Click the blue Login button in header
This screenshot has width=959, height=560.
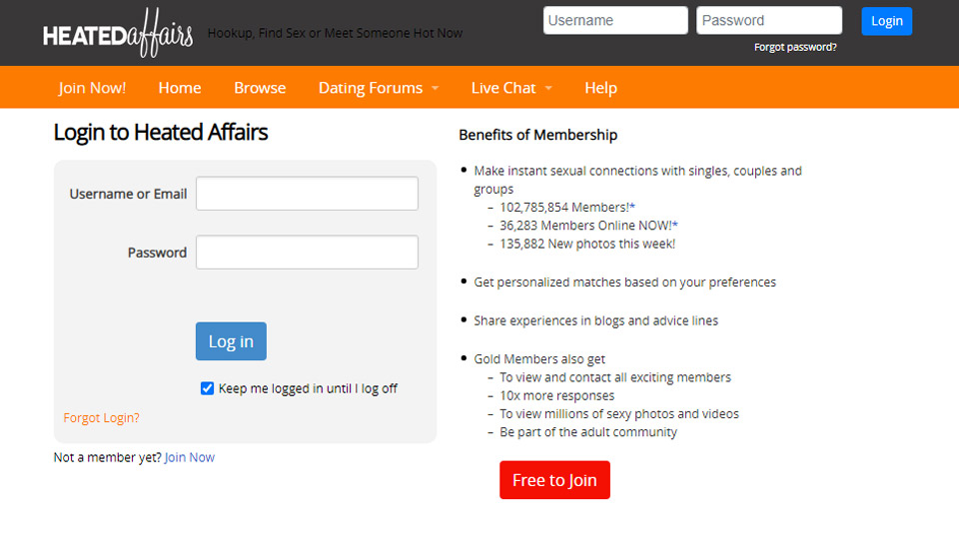coord(886,21)
